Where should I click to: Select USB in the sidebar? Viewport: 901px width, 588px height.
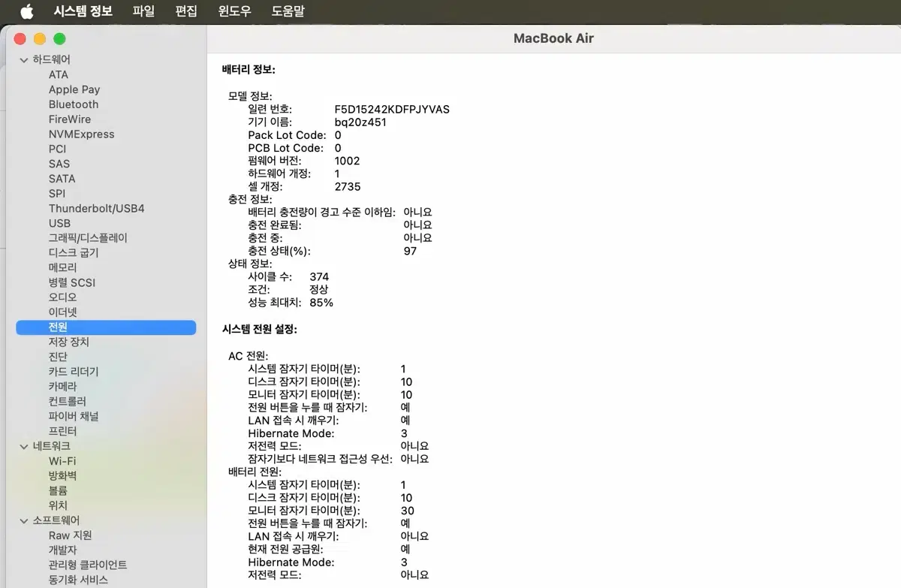59,223
